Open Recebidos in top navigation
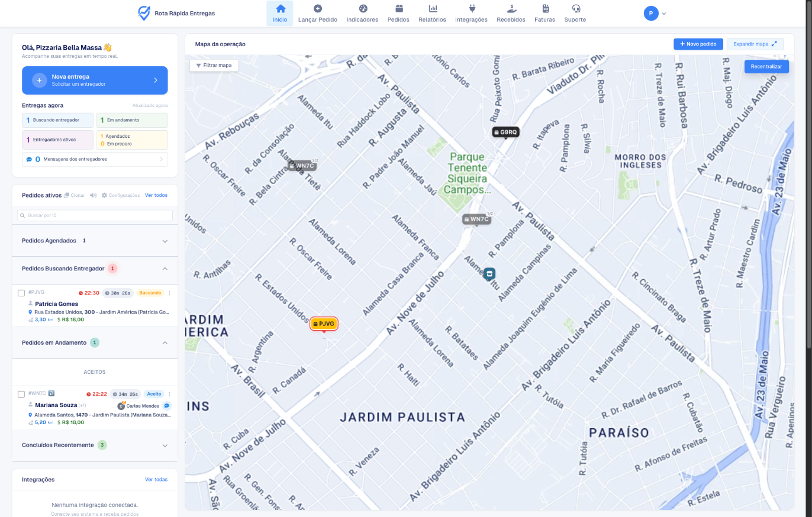Viewport: 812px width, 517px height. 511,13
